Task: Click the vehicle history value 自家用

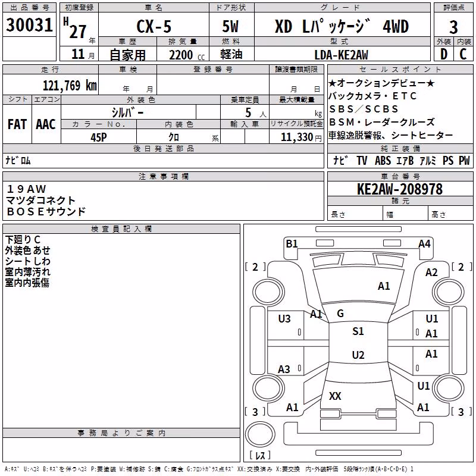Action: point(127,55)
